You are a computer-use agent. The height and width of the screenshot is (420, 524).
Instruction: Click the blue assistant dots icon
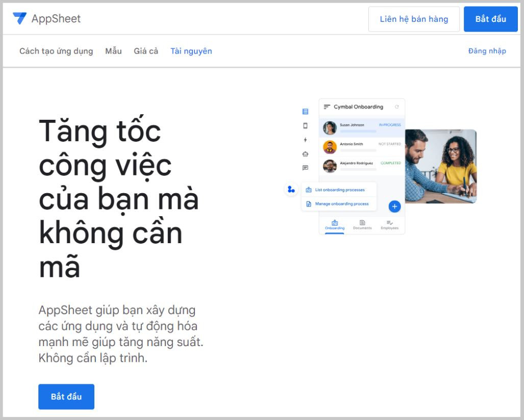pyautogui.click(x=291, y=190)
